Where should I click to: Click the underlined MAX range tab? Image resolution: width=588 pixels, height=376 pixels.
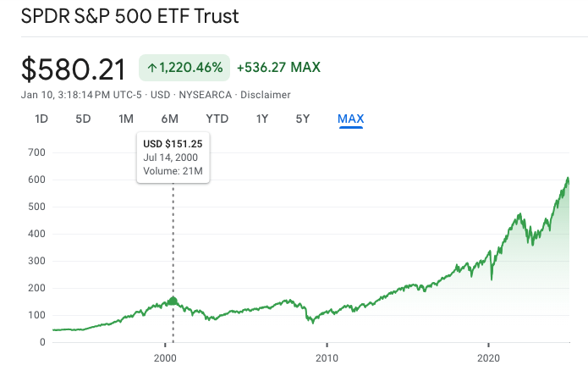click(x=350, y=119)
